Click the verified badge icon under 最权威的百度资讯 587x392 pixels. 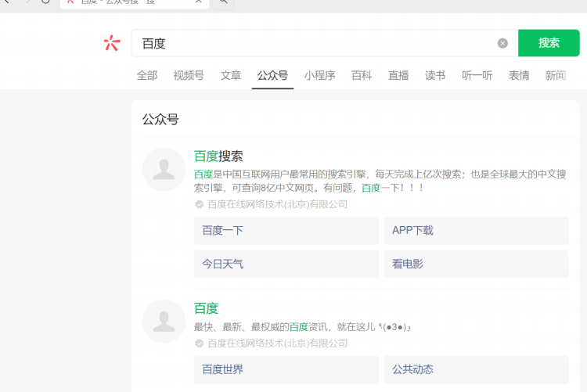tap(199, 343)
